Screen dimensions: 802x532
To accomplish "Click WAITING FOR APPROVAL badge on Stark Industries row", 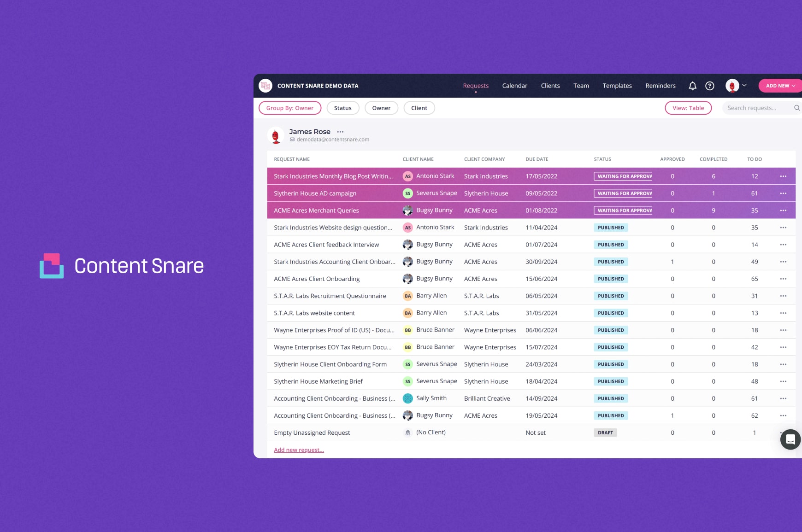I will 623,176.
